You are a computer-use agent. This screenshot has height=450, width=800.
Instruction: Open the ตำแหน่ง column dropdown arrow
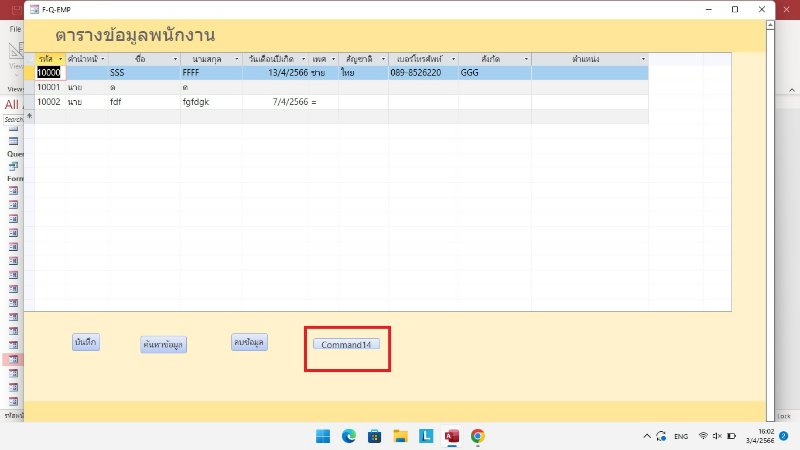click(642, 59)
